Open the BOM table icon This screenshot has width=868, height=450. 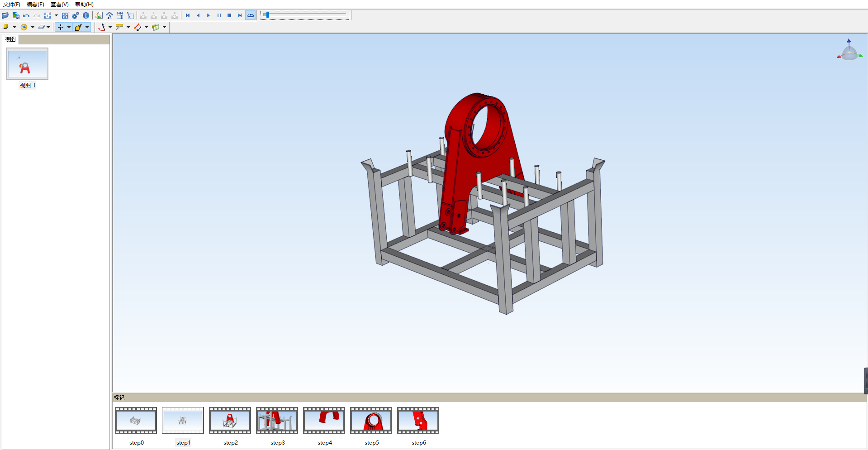(120, 15)
